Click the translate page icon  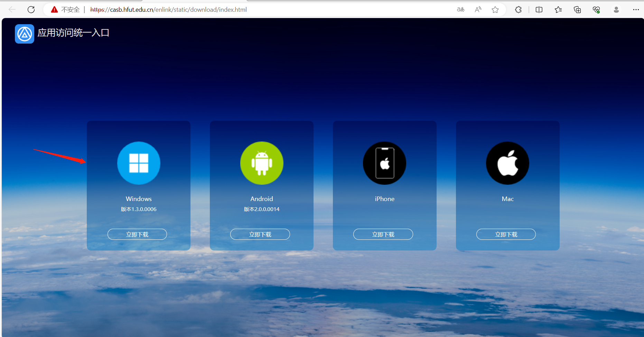[x=460, y=10]
